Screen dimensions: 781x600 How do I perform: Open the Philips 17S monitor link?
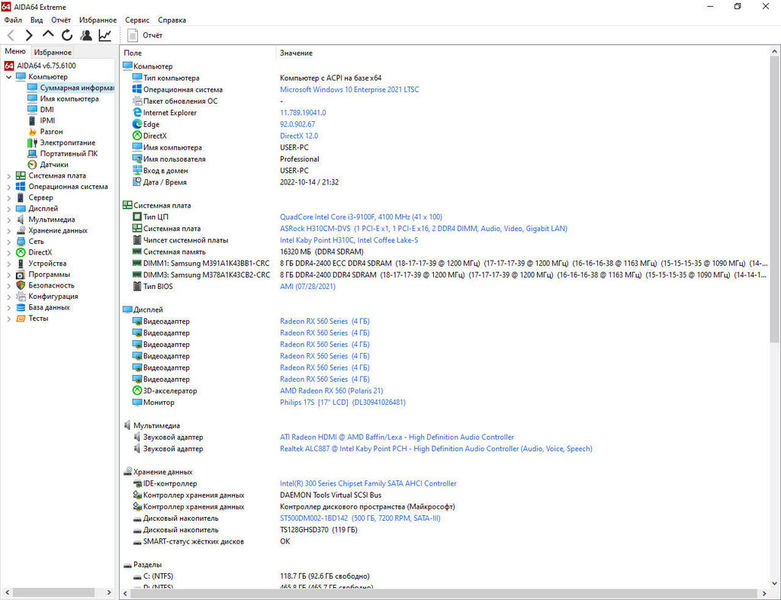(343, 402)
